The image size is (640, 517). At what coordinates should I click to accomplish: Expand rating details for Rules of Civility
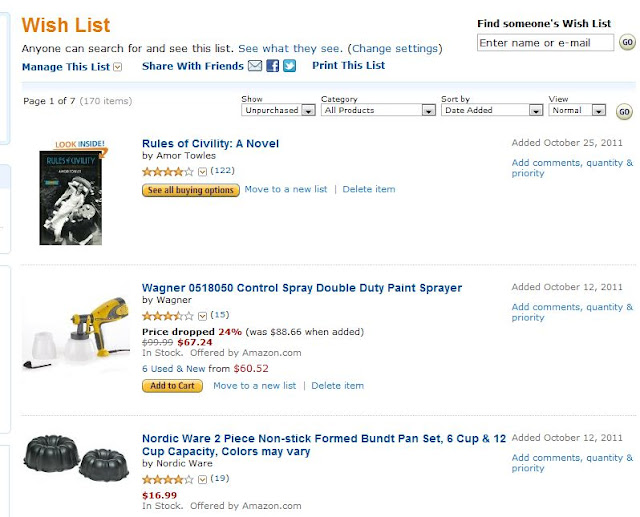click(x=203, y=171)
